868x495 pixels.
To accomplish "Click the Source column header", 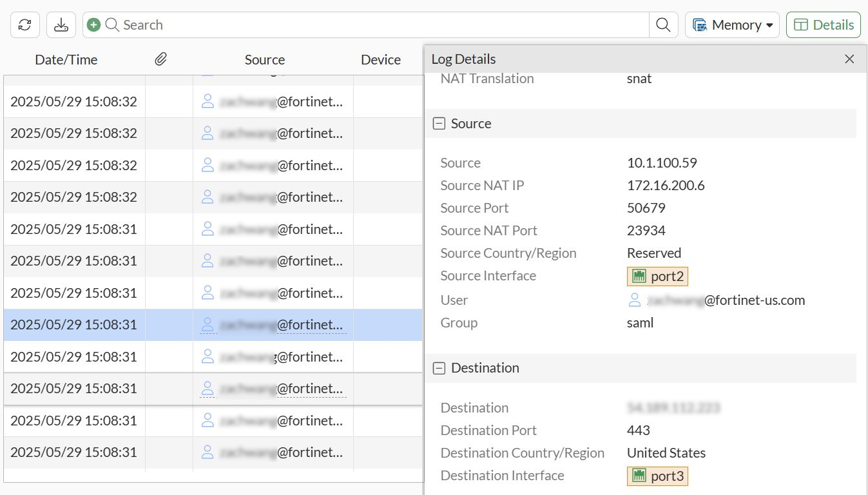I will (x=264, y=60).
